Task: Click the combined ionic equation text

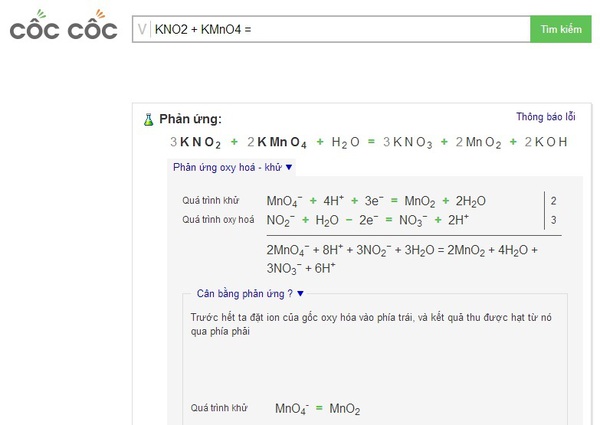Action: (402, 259)
